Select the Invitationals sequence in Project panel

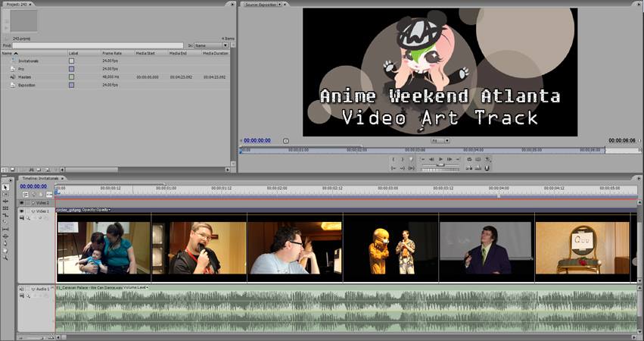tap(28, 61)
